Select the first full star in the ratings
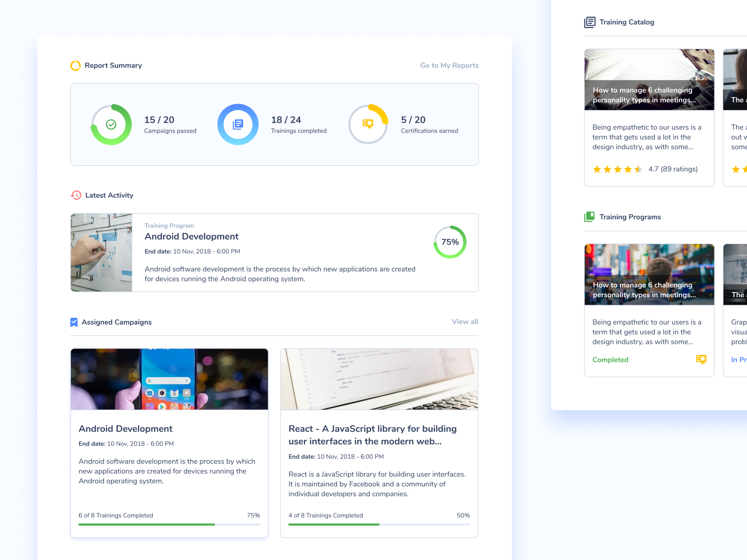This screenshot has width=747, height=560. [x=597, y=169]
